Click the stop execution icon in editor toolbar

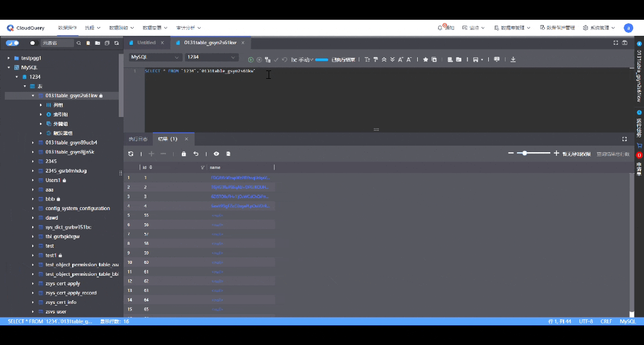[x=259, y=60]
